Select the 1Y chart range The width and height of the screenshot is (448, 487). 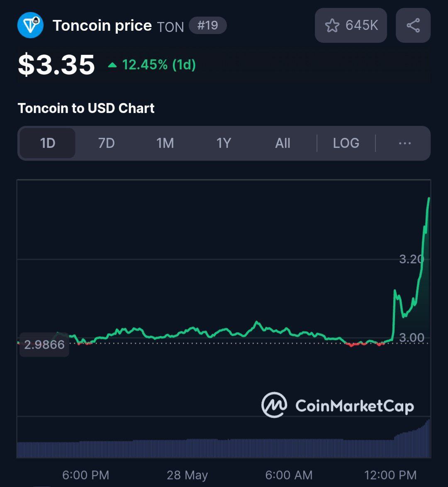tap(224, 143)
